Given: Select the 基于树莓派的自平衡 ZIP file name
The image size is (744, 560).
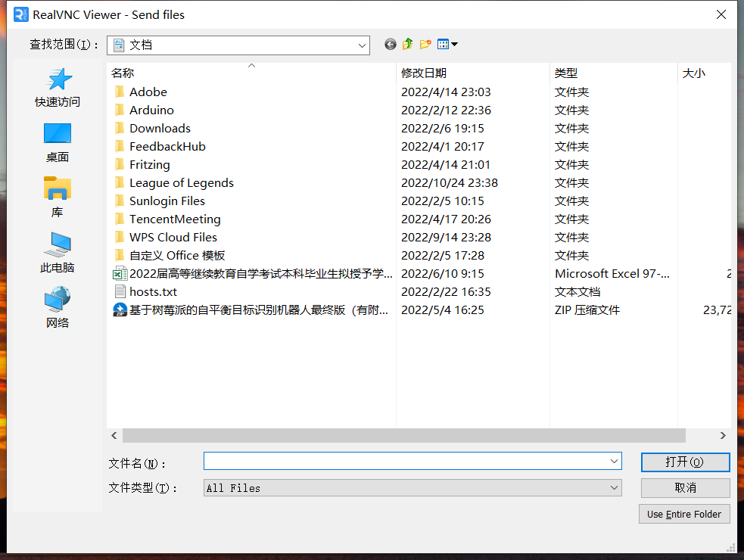Looking at the screenshot, I should click(x=259, y=310).
